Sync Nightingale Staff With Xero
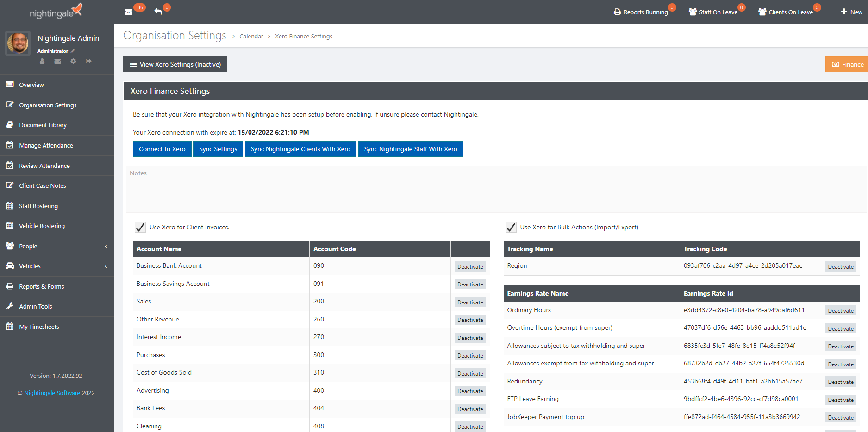 411,149
